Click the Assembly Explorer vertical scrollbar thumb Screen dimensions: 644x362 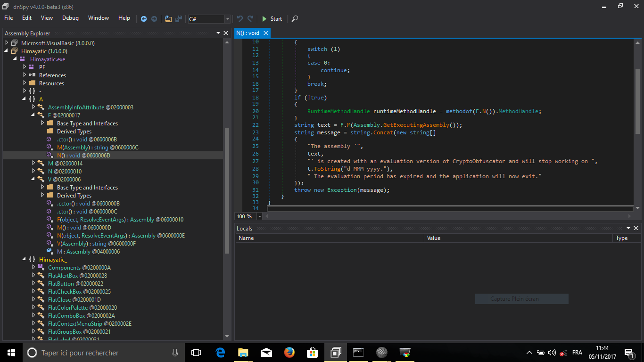pos(227,190)
